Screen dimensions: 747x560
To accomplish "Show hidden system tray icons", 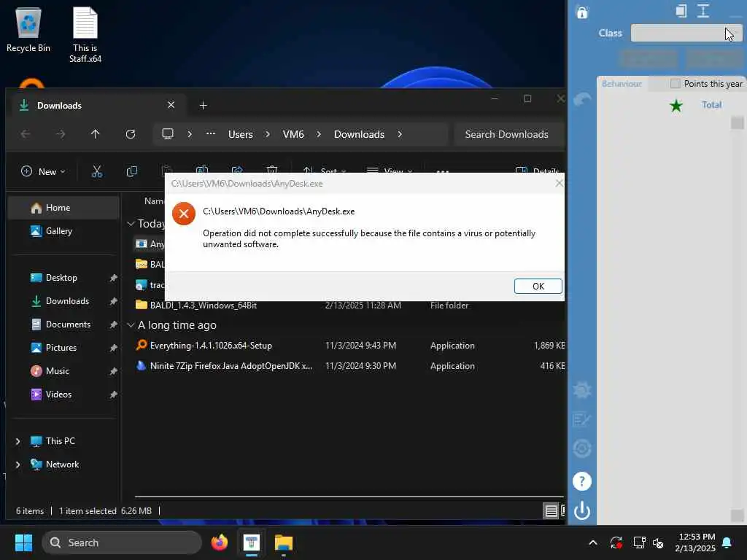I will 592,542.
